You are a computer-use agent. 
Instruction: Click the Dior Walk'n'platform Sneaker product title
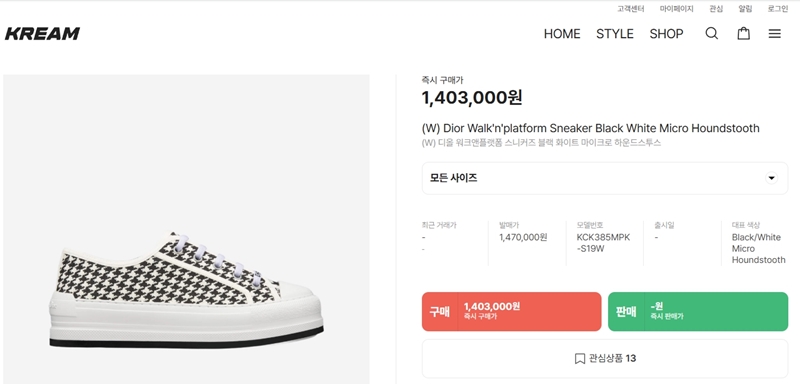pyautogui.click(x=590, y=128)
